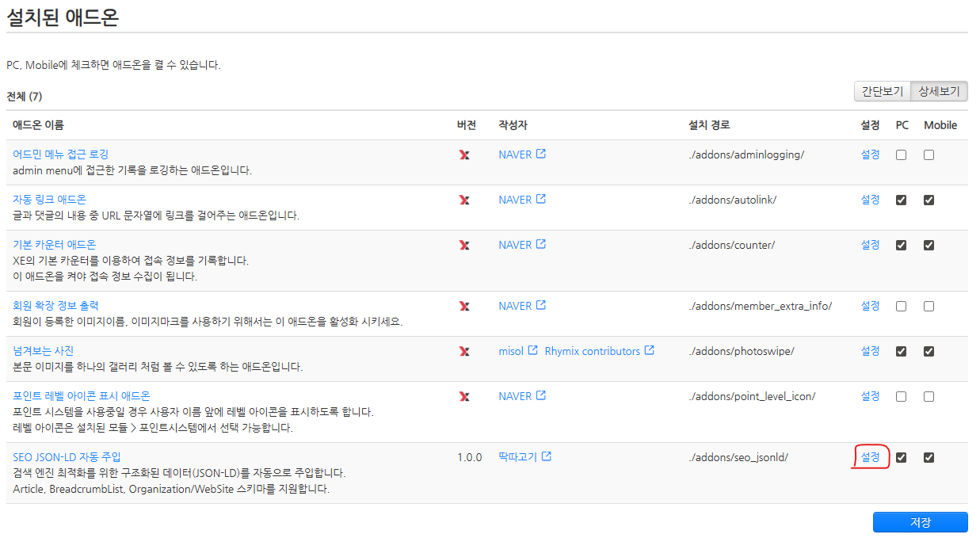This screenshot has height=557, width=980.
Task: Enable the Mobile checkbox for 회원 확장 정보 출력
Action: 929,305
